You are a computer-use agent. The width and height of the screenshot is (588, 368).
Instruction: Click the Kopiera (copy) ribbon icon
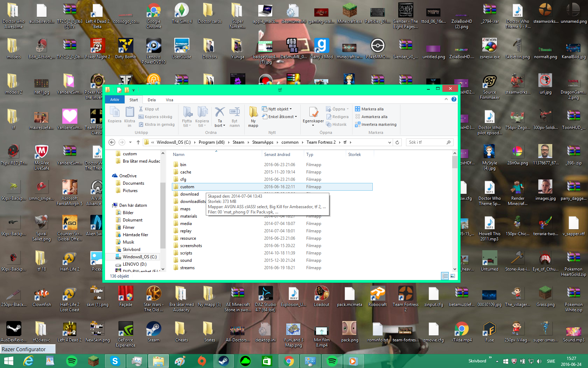(114, 112)
